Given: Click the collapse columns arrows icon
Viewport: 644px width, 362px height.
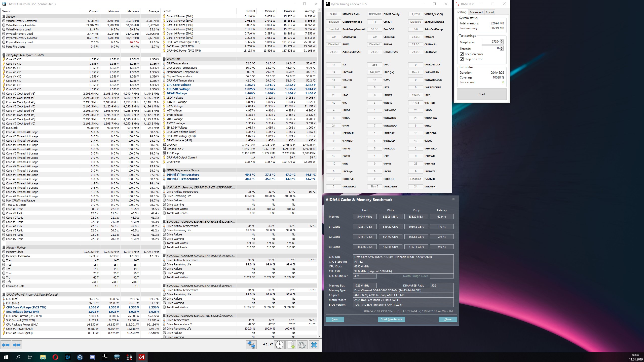Looking at the screenshot, I should click(x=17, y=345).
